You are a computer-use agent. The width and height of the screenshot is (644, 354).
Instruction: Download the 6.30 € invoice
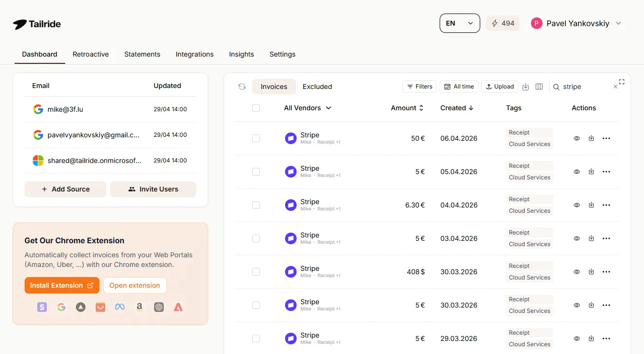(x=591, y=205)
